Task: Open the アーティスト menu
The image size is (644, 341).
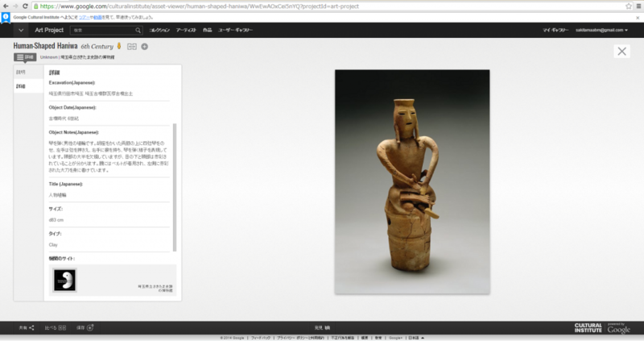Action: 186,30
